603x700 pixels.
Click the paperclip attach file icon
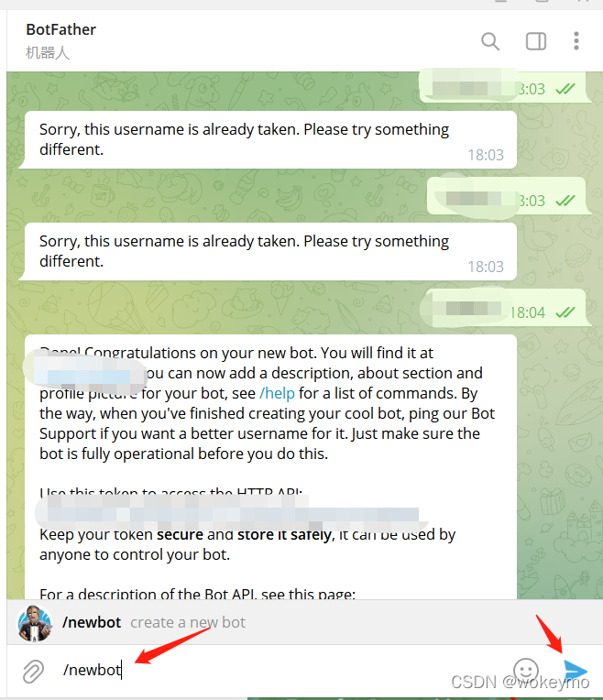pos(34,671)
